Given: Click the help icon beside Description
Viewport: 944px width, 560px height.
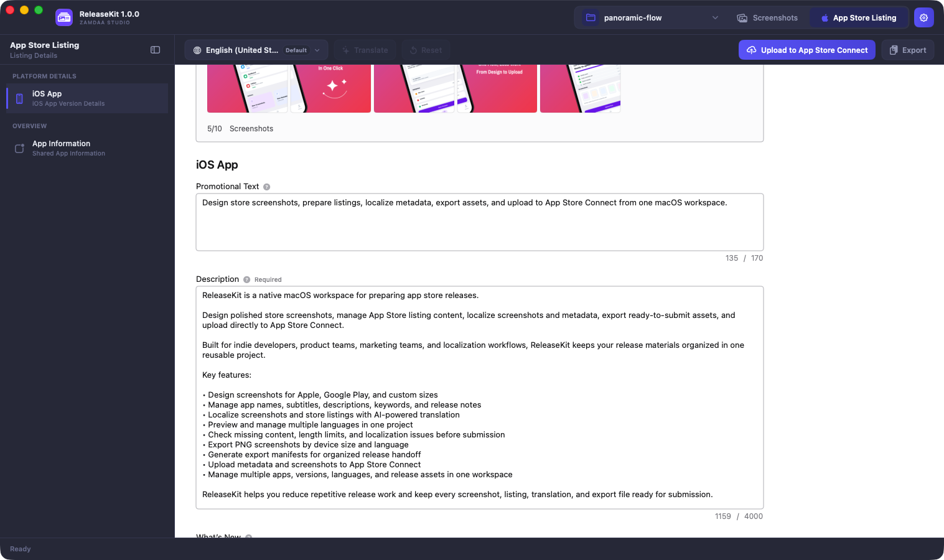Looking at the screenshot, I should coord(247,279).
